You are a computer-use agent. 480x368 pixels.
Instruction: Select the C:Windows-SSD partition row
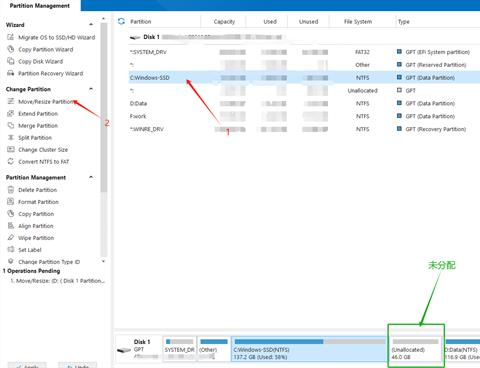(x=304, y=78)
